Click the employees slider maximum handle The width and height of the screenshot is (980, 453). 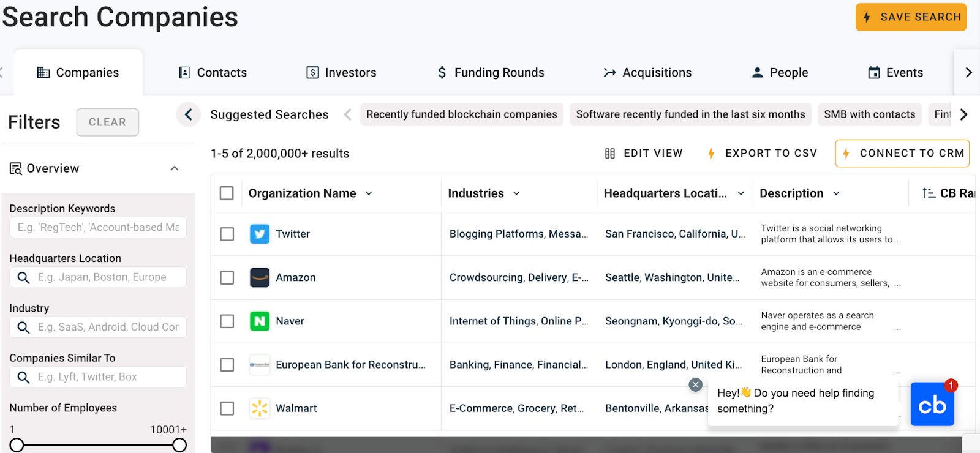coord(179,445)
